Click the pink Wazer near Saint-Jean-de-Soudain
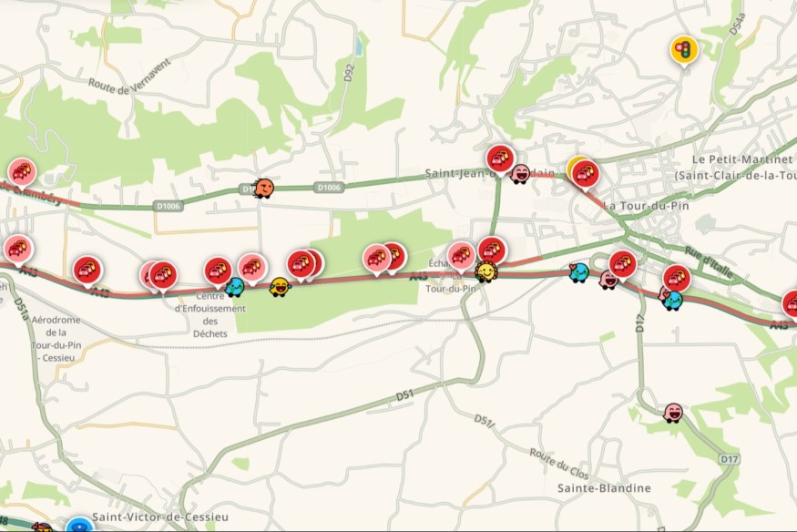797x532 pixels. [520, 174]
